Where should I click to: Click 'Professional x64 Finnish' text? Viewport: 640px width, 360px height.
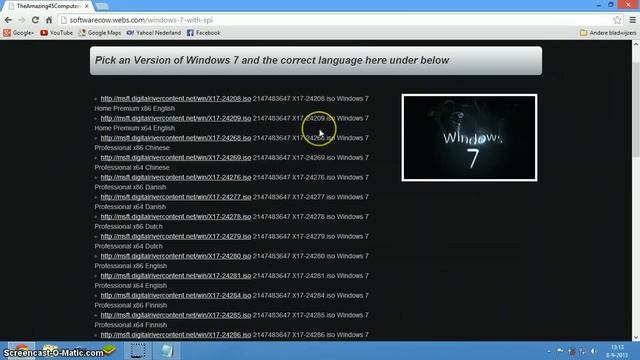pos(131,325)
